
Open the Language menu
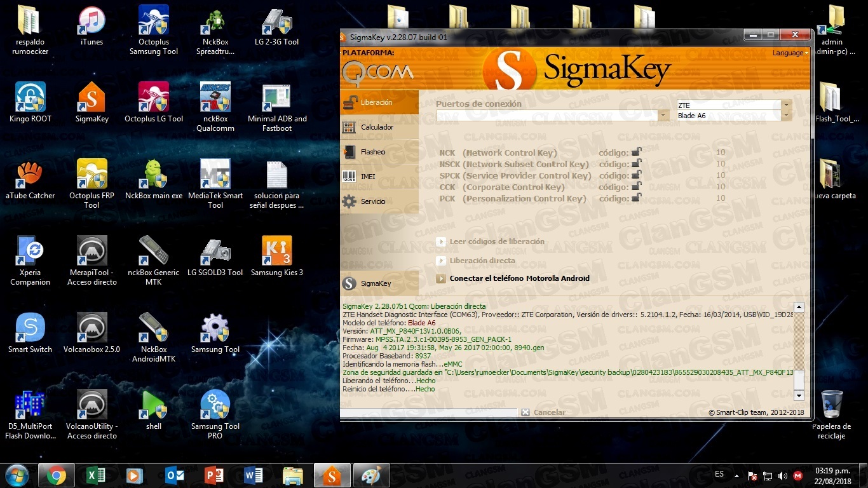pyautogui.click(x=790, y=53)
